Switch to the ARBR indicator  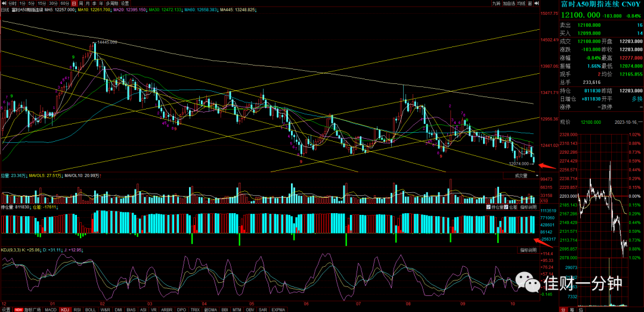(166, 309)
